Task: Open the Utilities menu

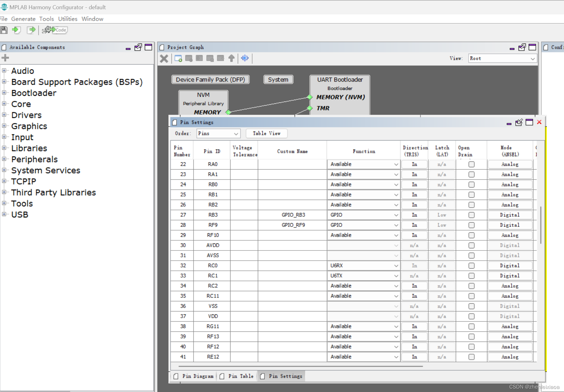Action: pyautogui.click(x=68, y=19)
